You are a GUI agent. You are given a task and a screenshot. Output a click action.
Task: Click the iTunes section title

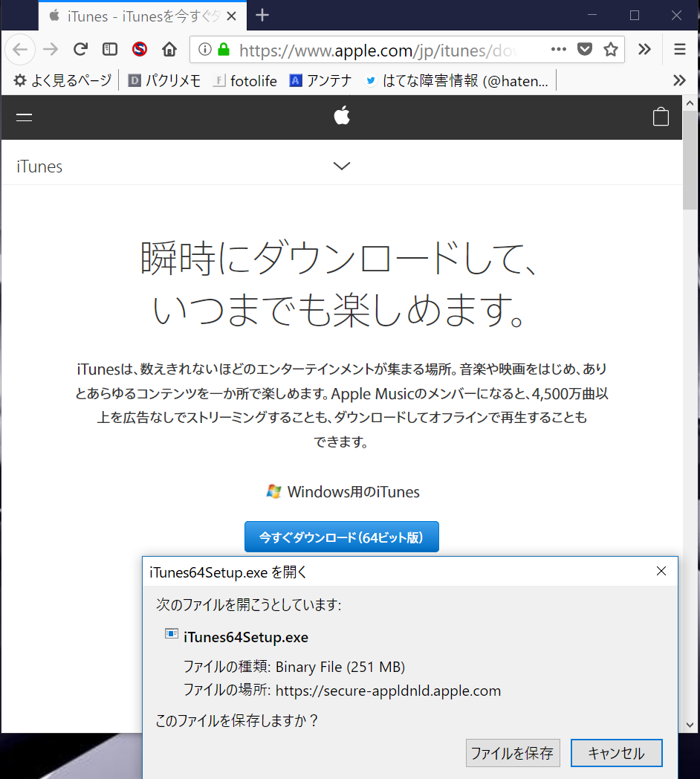pos(39,167)
